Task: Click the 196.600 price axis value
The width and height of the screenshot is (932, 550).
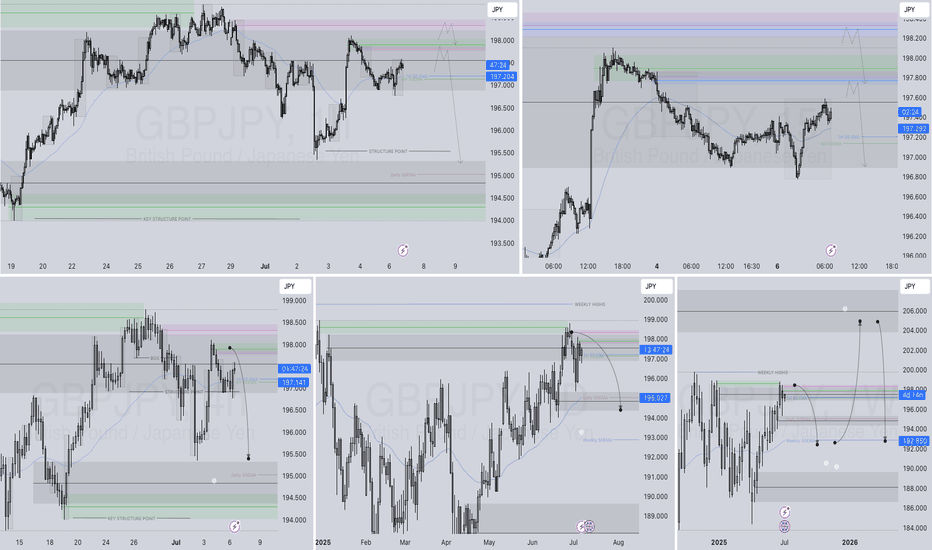Action: pos(915,197)
